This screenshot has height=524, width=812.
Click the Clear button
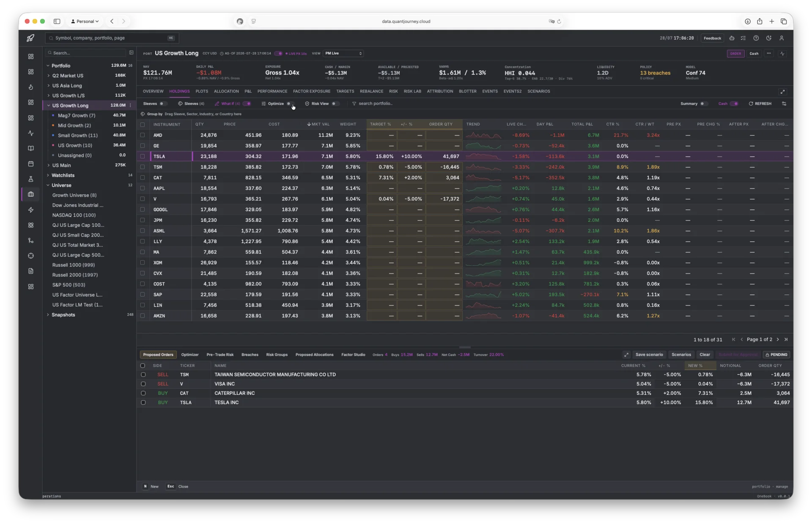tap(705, 355)
